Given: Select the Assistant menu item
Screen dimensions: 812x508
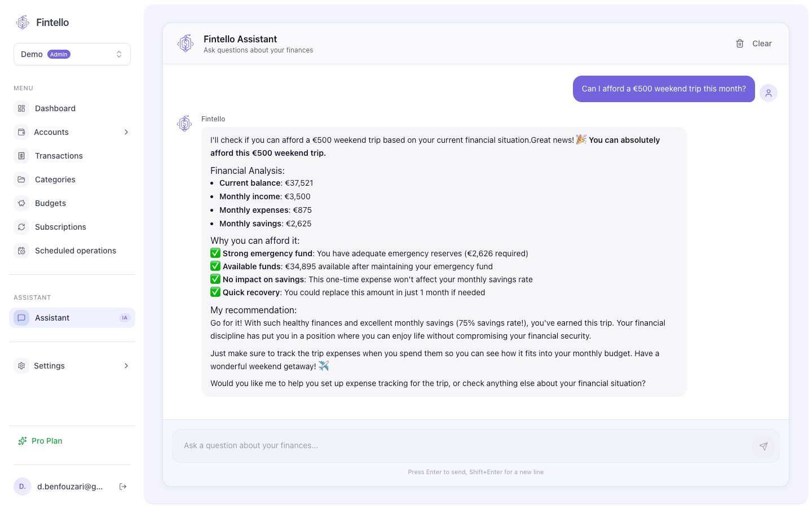Looking at the screenshot, I should coord(52,318).
